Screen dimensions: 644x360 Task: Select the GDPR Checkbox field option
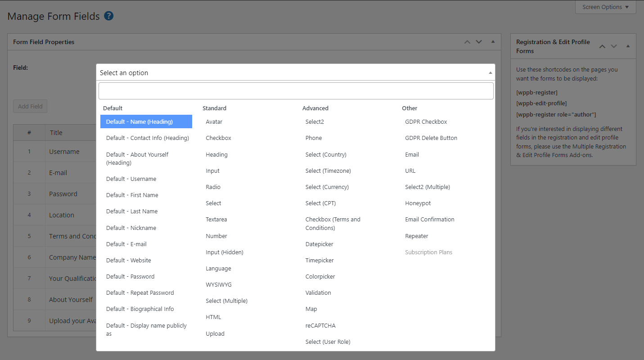(426, 121)
